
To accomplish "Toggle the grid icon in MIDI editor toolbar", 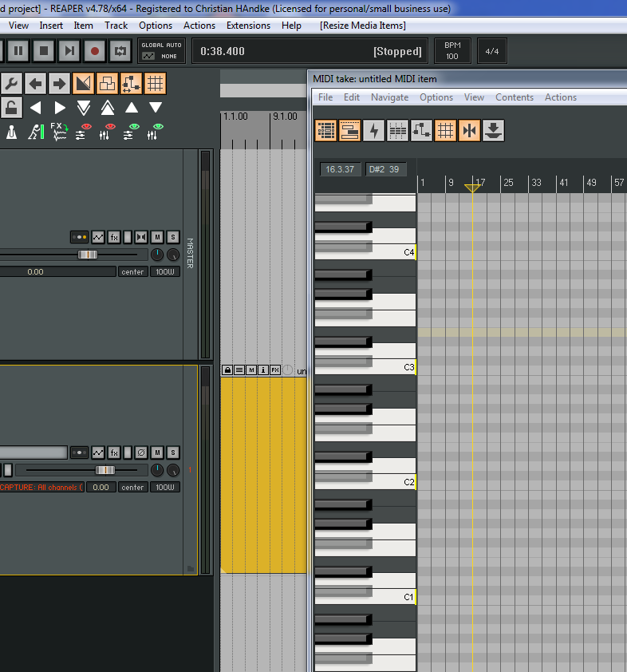I will tap(445, 131).
